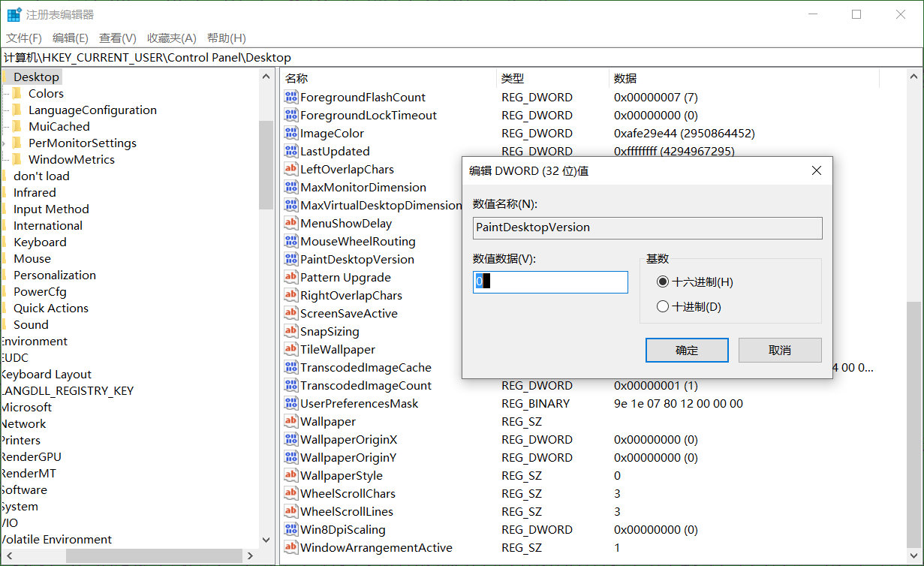Click the 取消 button in the dialog

point(779,350)
